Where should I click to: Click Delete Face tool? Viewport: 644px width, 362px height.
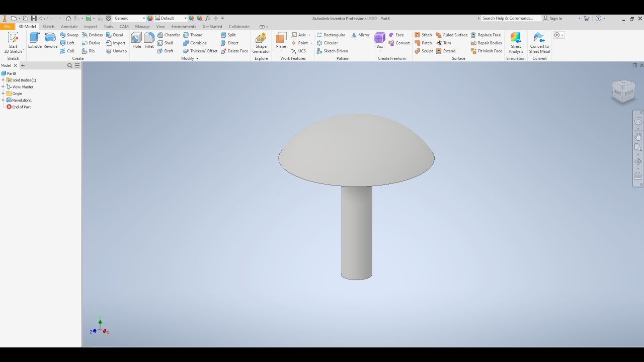tap(234, 51)
